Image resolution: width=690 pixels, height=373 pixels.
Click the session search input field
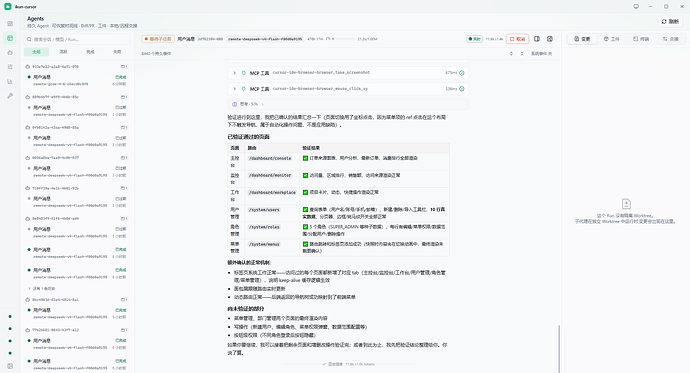point(77,39)
